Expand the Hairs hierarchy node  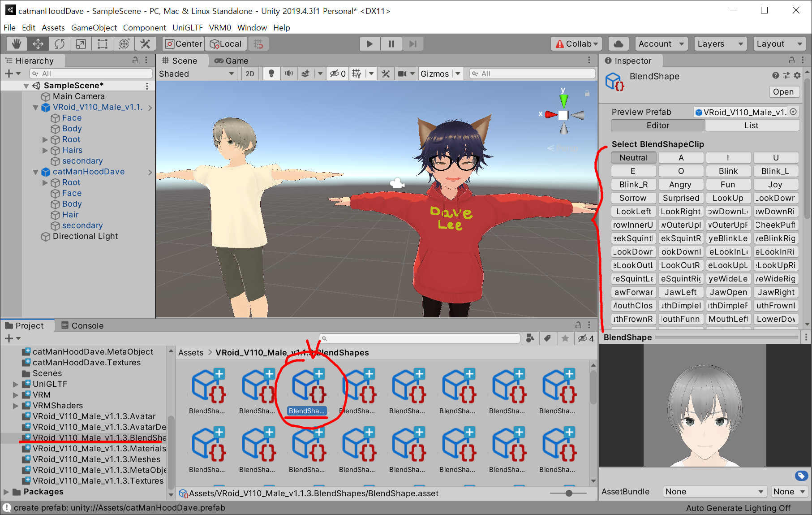coord(45,151)
